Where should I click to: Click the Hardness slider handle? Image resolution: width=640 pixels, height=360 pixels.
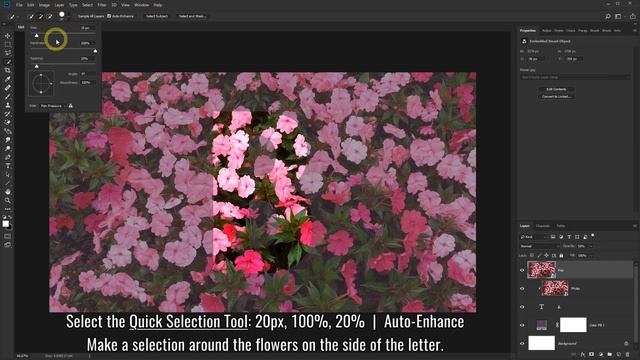click(95, 51)
